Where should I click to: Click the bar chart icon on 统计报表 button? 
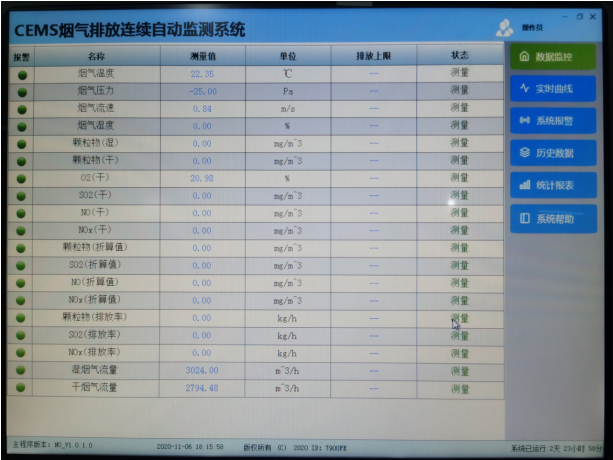(525, 184)
